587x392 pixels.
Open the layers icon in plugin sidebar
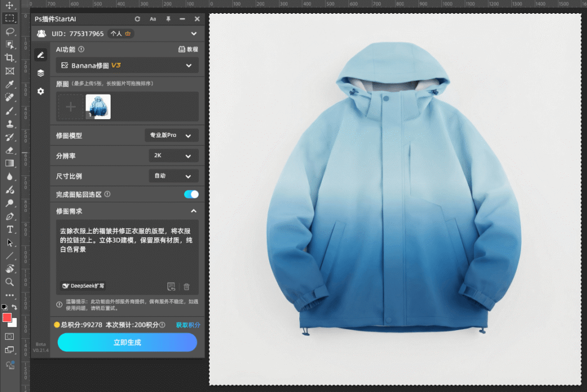pyautogui.click(x=41, y=73)
